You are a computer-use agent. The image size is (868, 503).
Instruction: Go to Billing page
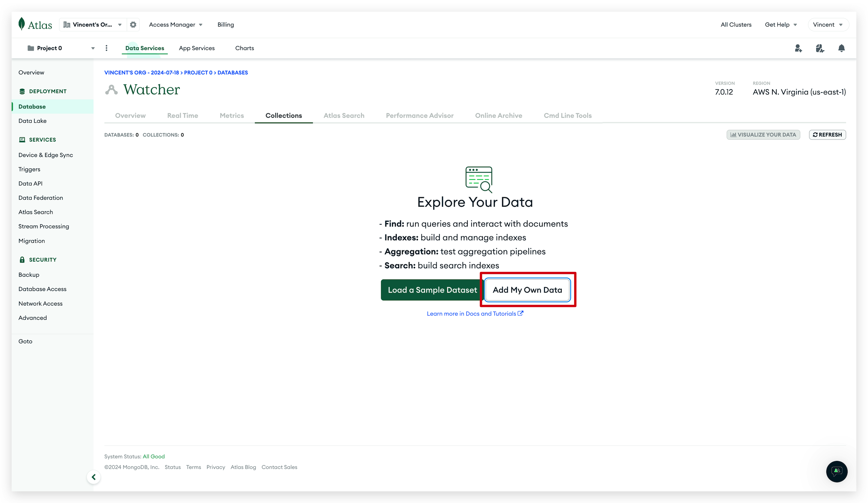click(x=226, y=24)
